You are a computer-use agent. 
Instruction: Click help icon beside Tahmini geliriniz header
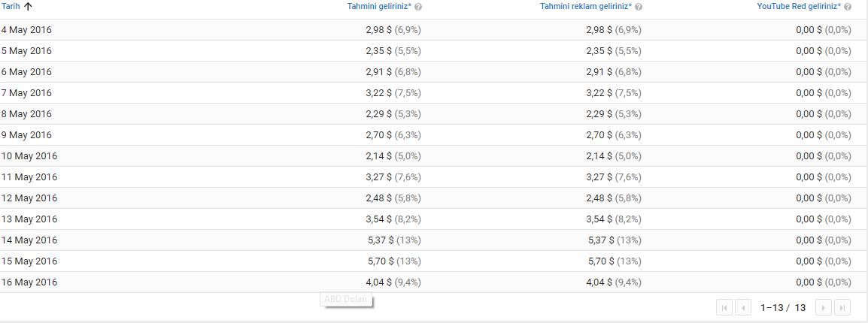click(x=418, y=8)
